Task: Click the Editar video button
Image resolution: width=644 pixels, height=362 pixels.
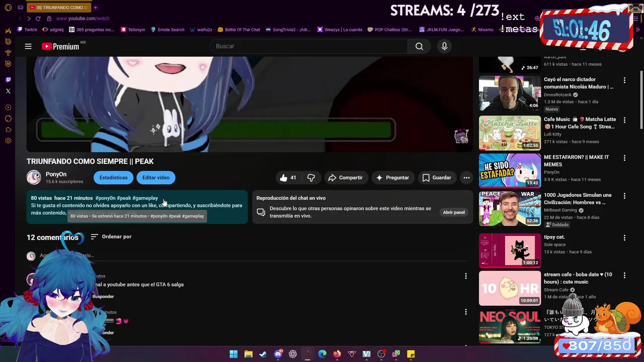Action: coord(156,177)
